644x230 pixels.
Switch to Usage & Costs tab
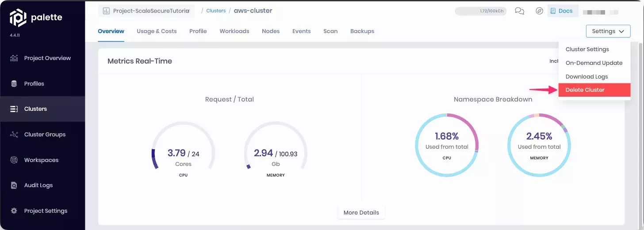[x=157, y=31]
